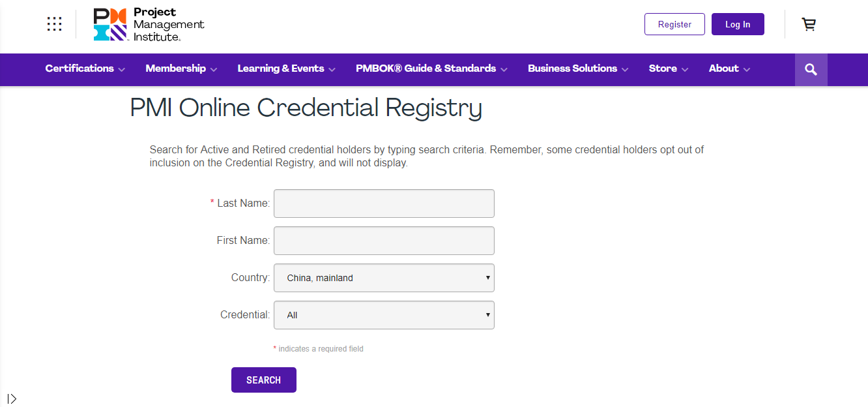Click the chevron next to Store

[685, 69]
